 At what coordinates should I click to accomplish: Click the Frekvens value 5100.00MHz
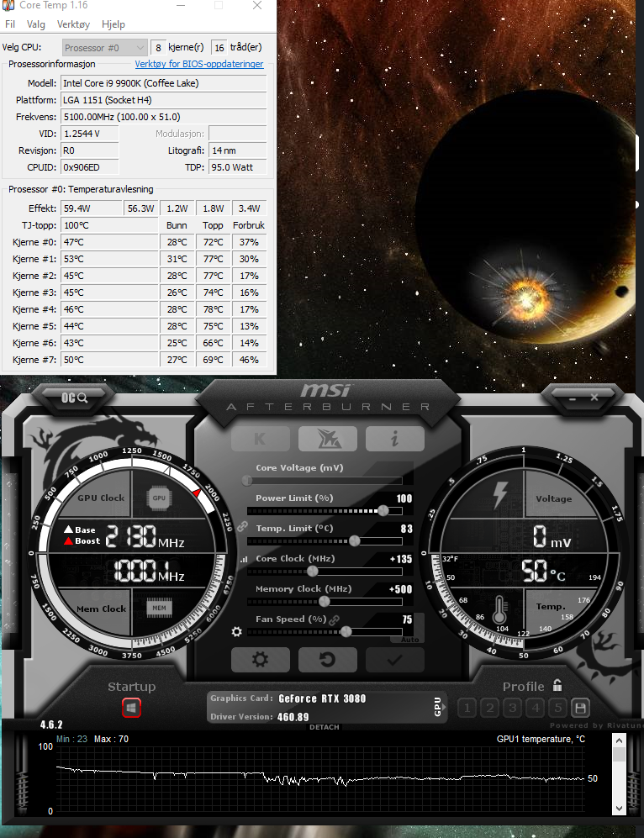pos(164,117)
